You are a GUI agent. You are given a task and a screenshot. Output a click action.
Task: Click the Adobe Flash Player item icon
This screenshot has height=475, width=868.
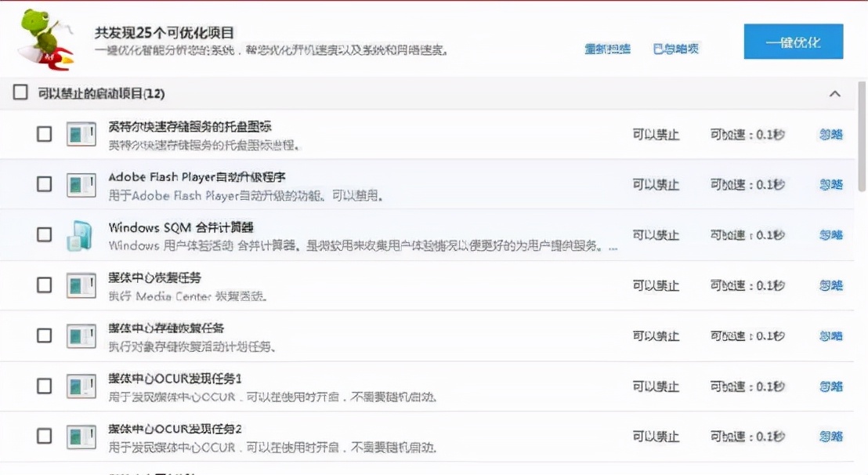[80, 183]
